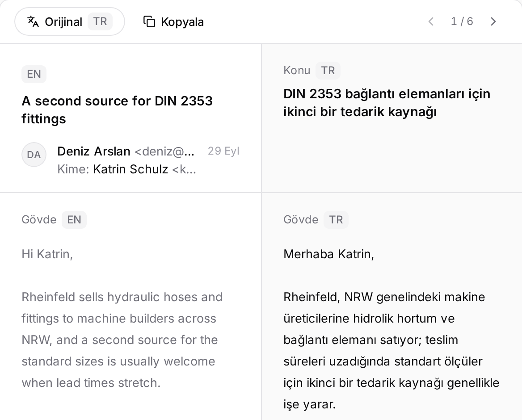Click the copy icon next to Kopyala

[x=149, y=21]
